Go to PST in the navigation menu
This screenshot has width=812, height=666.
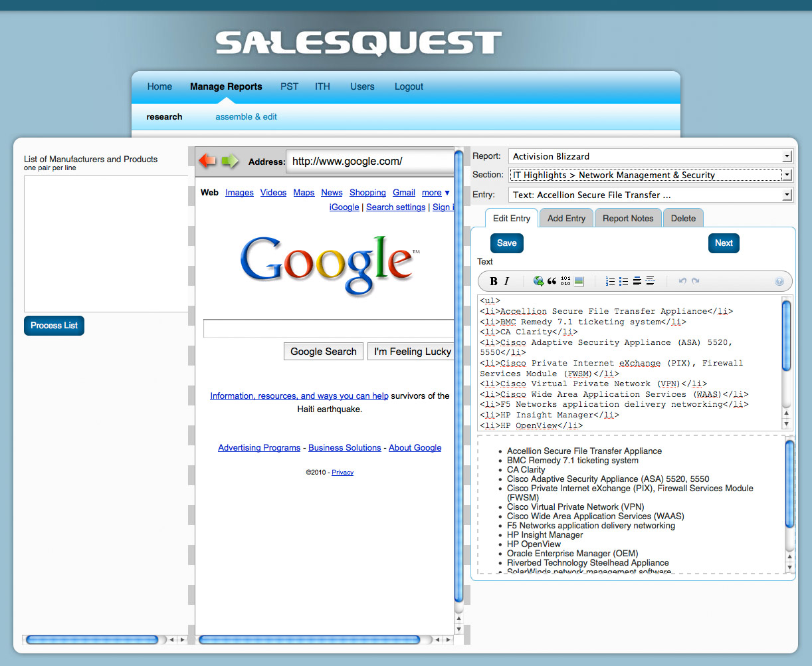(289, 86)
